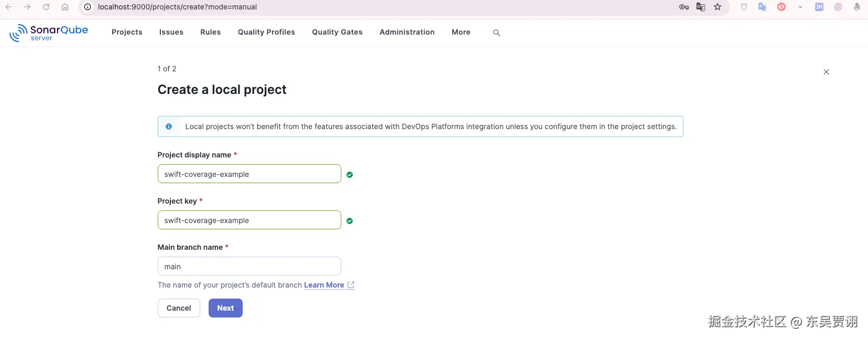Image resolution: width=868 pixels, height=339 pixels.
Task: Open the Projects menu item
Action: tap(127, 32)
